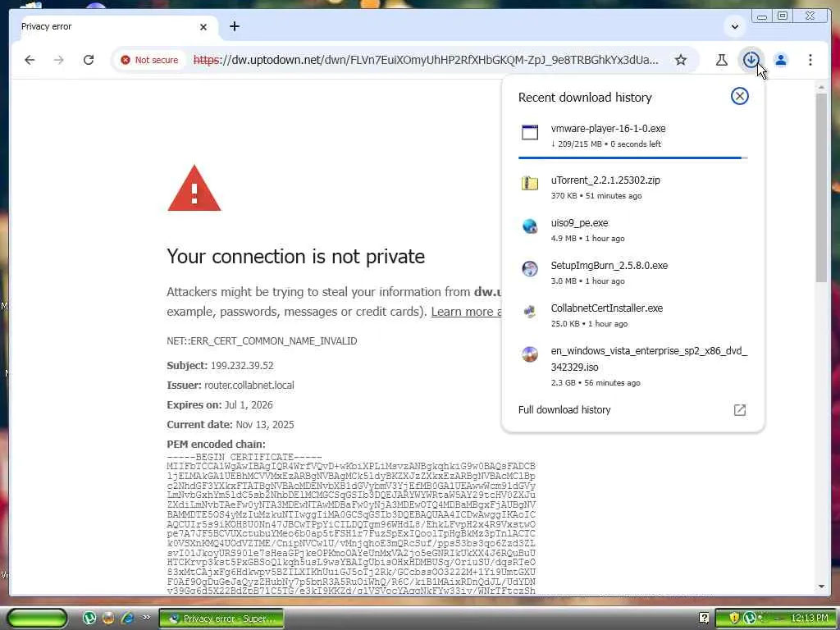
Task: Click the SetupImgBurn installer icon
Action: pyautogui.click(x=530, y=268)
